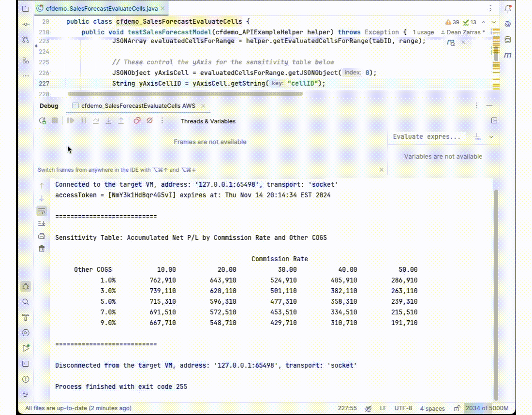Click console Up the stack trace arrow
532x415 pixels.
[42, 186]
